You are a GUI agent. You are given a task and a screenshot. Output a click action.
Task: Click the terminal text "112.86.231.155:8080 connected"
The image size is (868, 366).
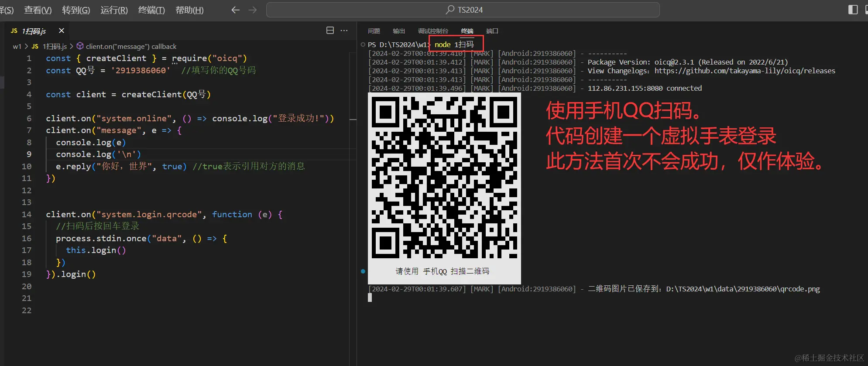click(x=645, y=88)
